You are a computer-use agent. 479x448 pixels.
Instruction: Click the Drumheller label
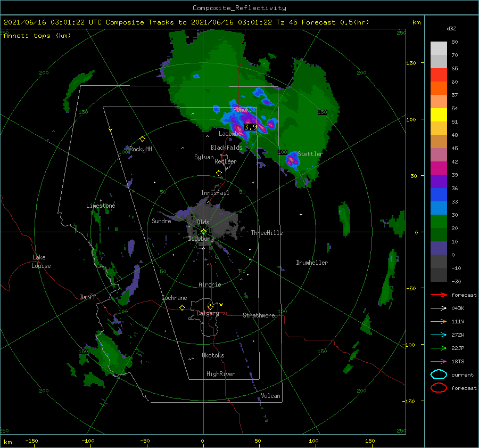coord(312,263)
